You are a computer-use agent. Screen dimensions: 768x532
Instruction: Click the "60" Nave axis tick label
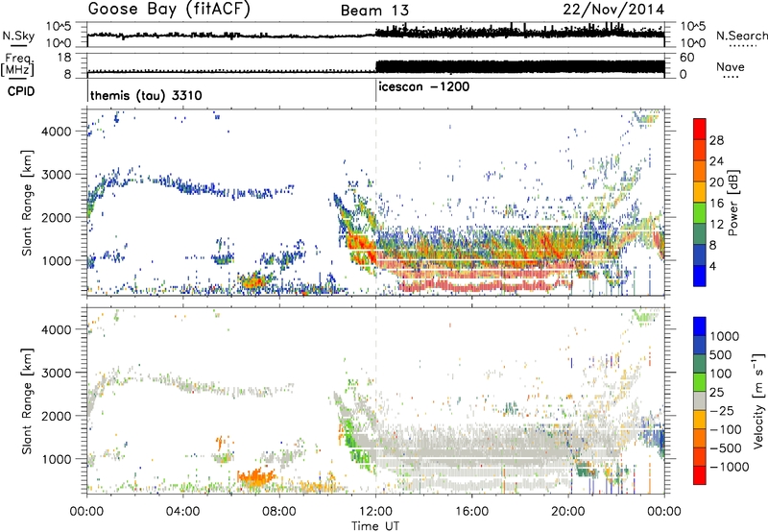pos(686,58)
